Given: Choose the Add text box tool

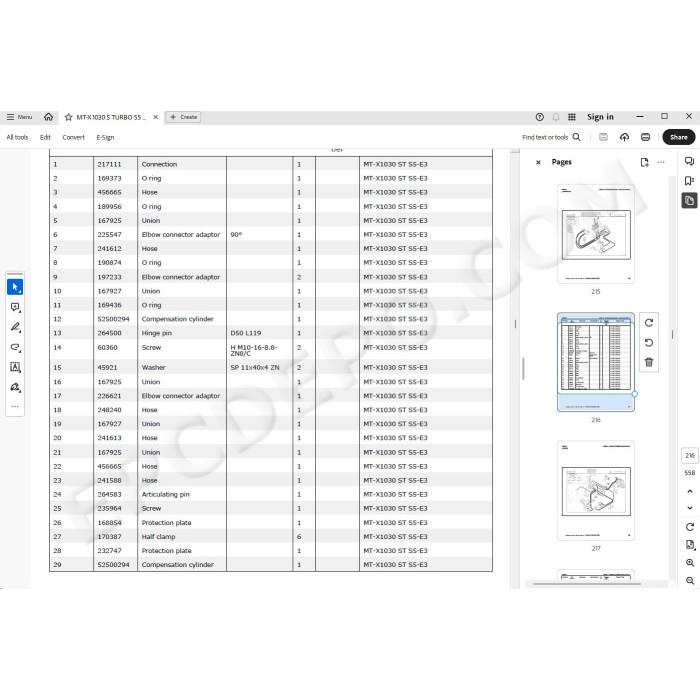Looking at the screenshot, I should 15,367.
